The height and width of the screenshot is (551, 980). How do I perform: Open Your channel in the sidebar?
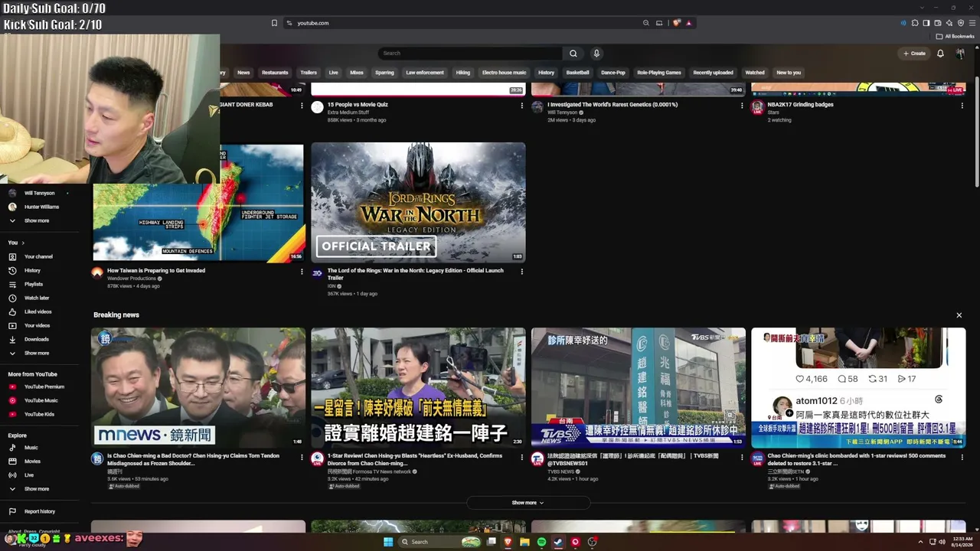[x=38, y=256]
